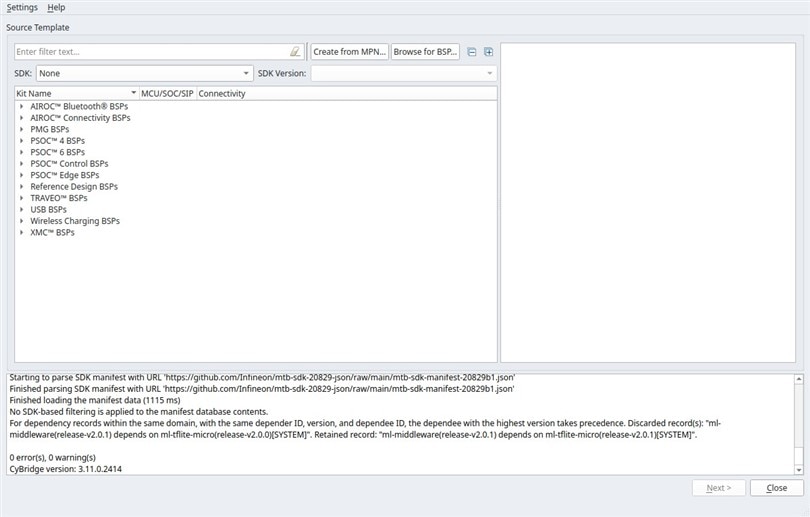Expand the PSOC 4 BSPs node
Screen dimensions: 810x517
(21, 140)
